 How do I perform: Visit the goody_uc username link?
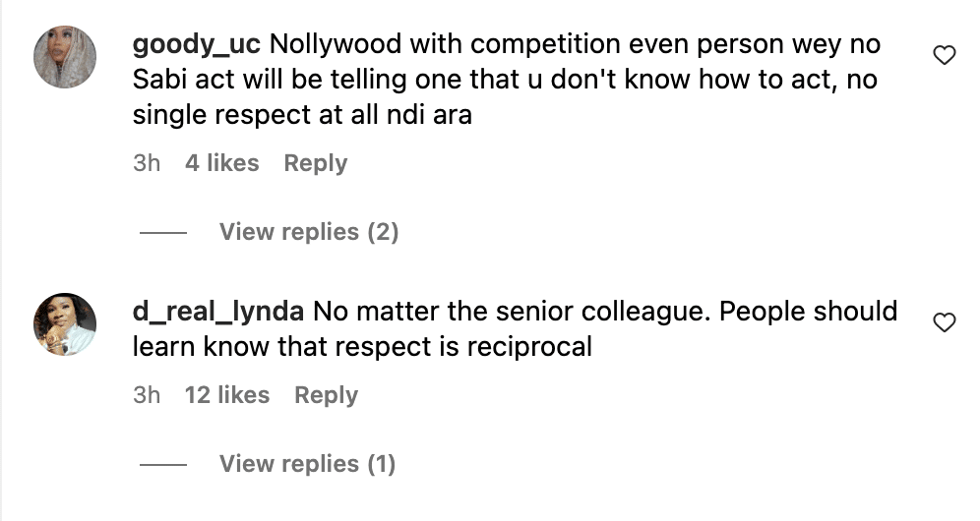196,44
